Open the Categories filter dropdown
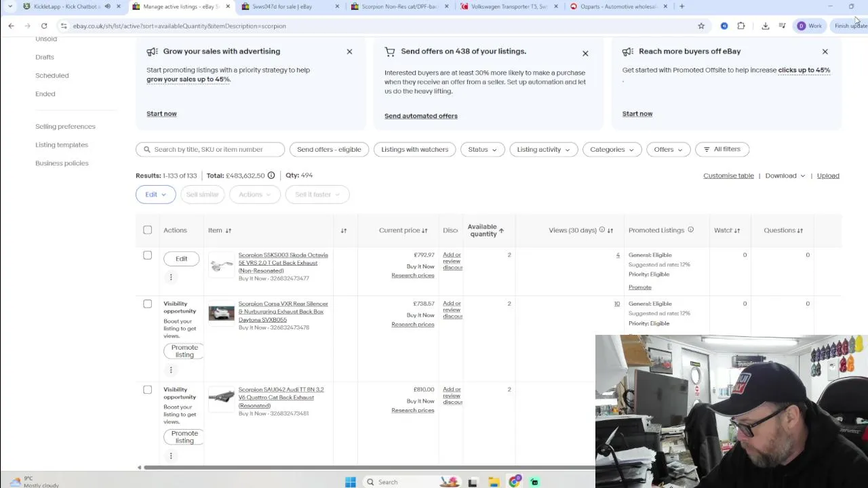Screen dimensions: 868x488 [612, 149]
